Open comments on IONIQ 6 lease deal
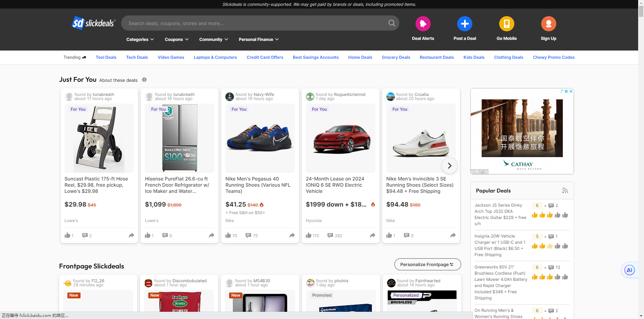 330,235
